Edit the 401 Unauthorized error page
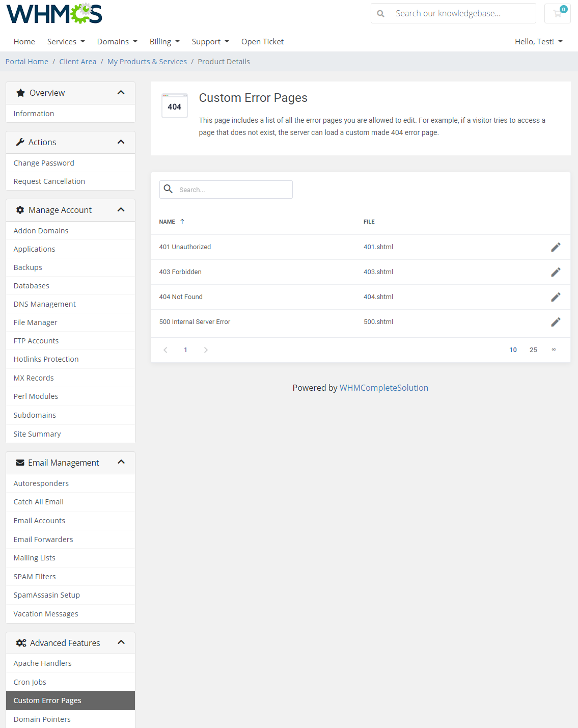This screenshot has height=728, width=578. tap(556, 247)
